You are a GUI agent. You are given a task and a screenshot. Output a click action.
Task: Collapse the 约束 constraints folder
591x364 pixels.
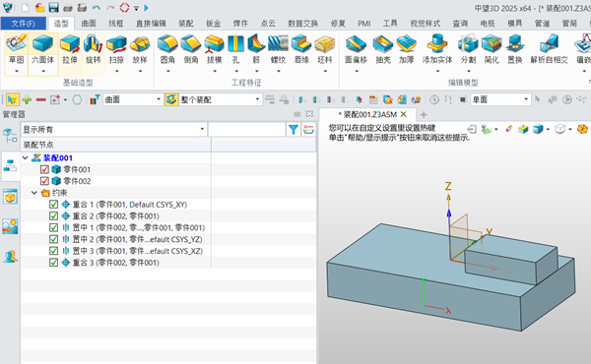[x=34, y=193]
